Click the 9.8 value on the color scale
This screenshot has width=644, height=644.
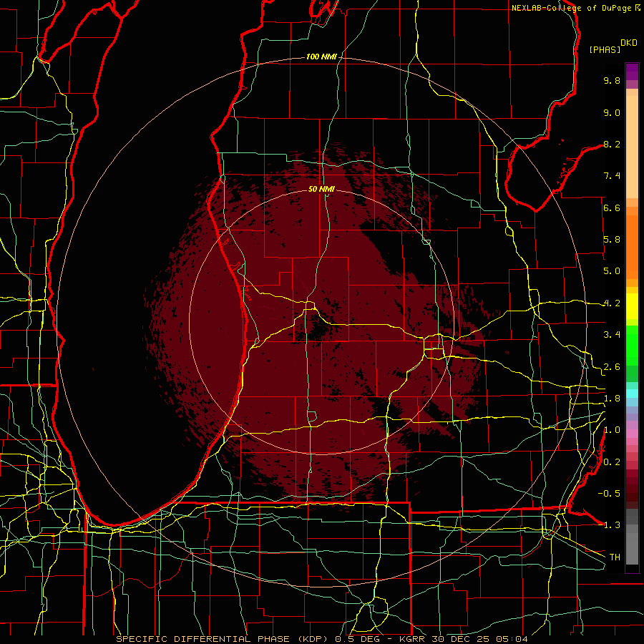pyautogui.click(x=612, y=80)
